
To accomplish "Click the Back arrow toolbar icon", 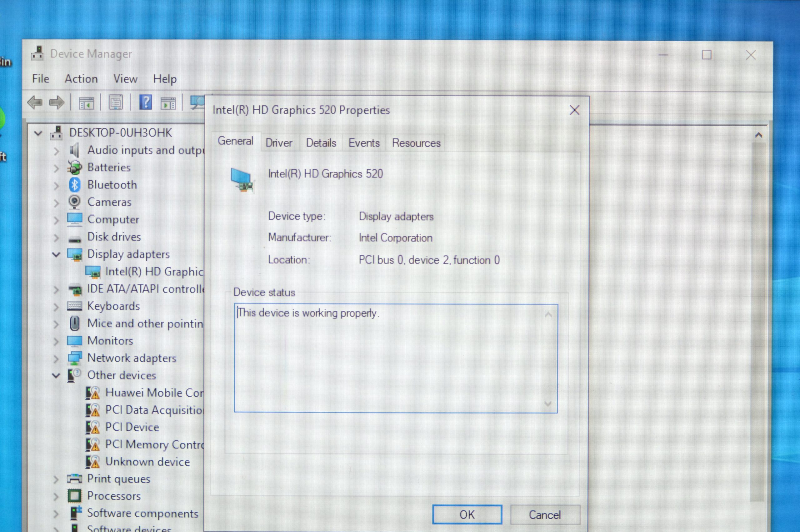I will click(35, 103).
